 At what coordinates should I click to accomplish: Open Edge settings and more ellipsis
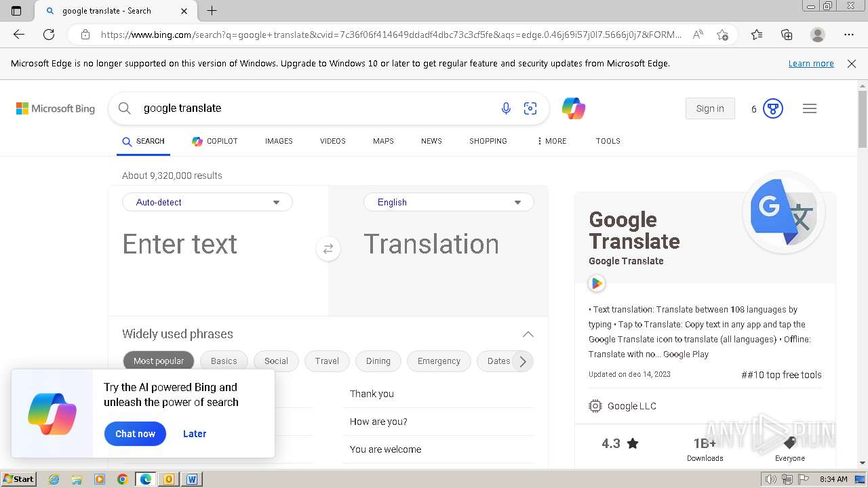pos(849,35)
